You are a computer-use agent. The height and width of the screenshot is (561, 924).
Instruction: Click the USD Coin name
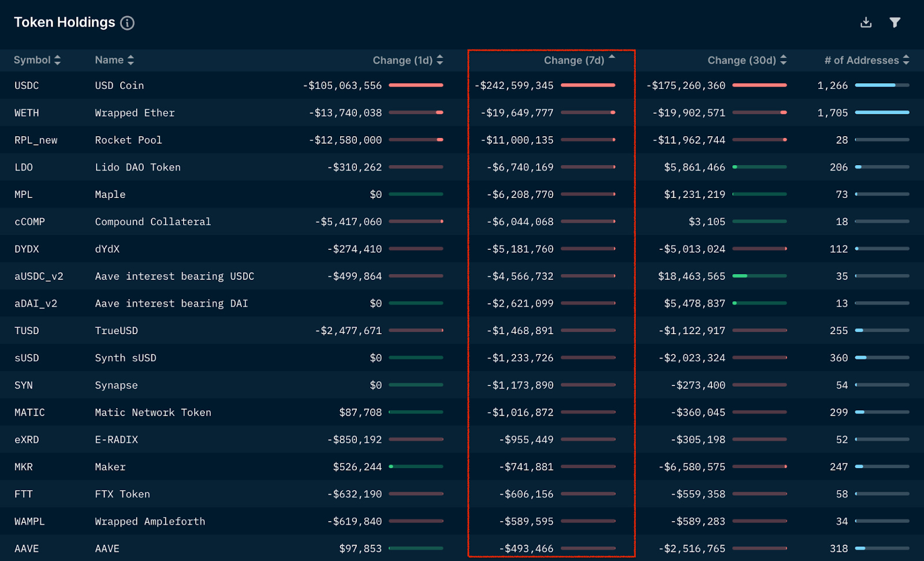(x=120, y=85)
